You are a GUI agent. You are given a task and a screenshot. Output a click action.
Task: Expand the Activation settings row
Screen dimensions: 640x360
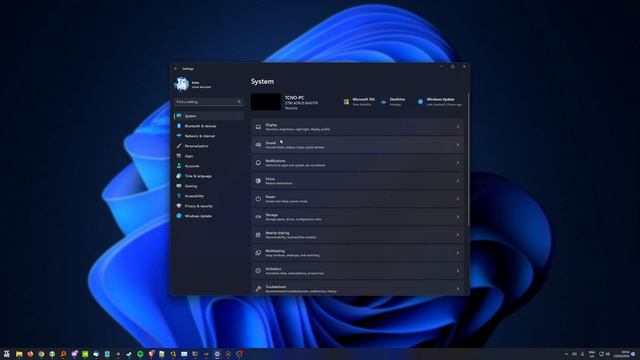(358, 271)
